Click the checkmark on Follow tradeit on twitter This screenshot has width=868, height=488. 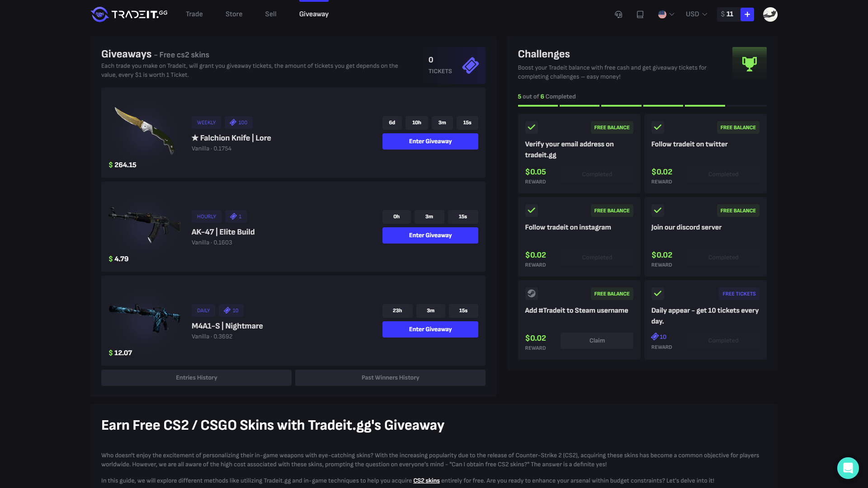[x=658, y=127]
